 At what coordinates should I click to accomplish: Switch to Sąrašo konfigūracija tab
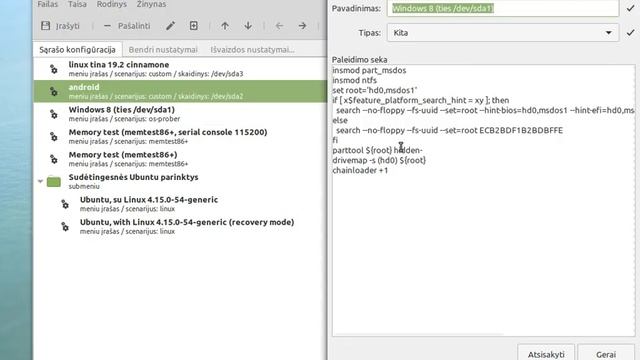pos(78,49)
